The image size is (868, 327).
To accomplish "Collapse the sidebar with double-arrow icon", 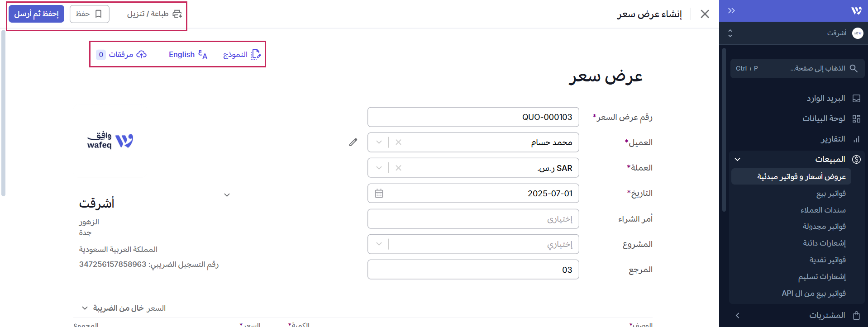I will [x=731, y=11].
